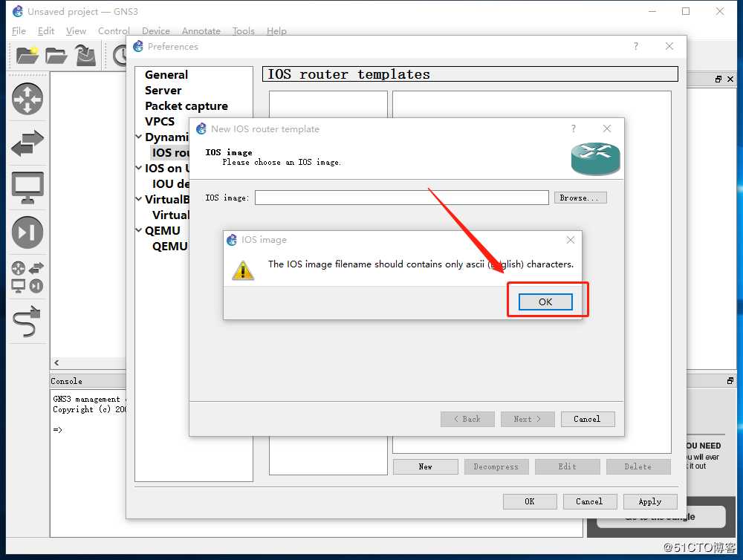The width and height of the screenshot is (743, 560).
Task: Click the Save project toolbar icon
Action: (85, 55)
